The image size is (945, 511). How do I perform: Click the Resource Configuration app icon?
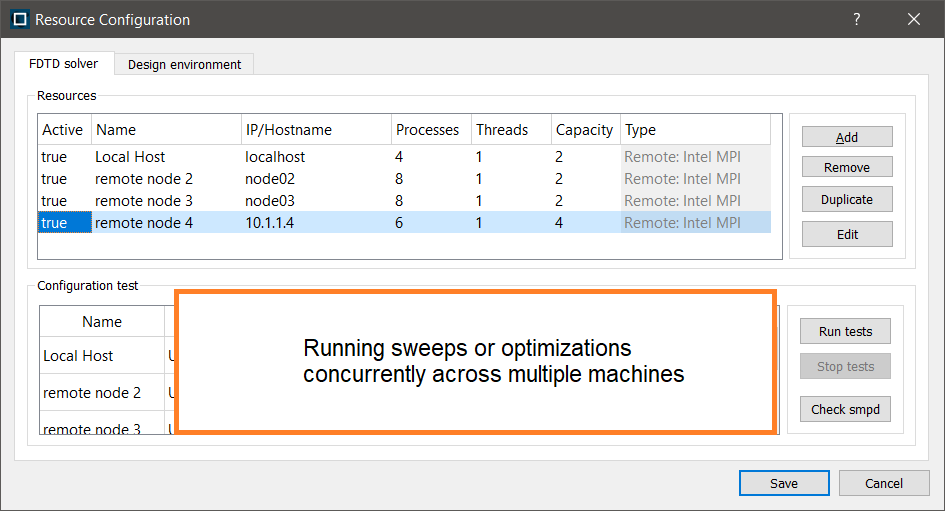click(x=18, y=19)
